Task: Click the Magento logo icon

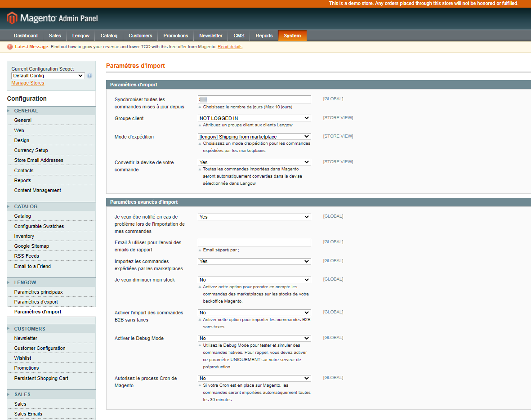Action: 12,18
